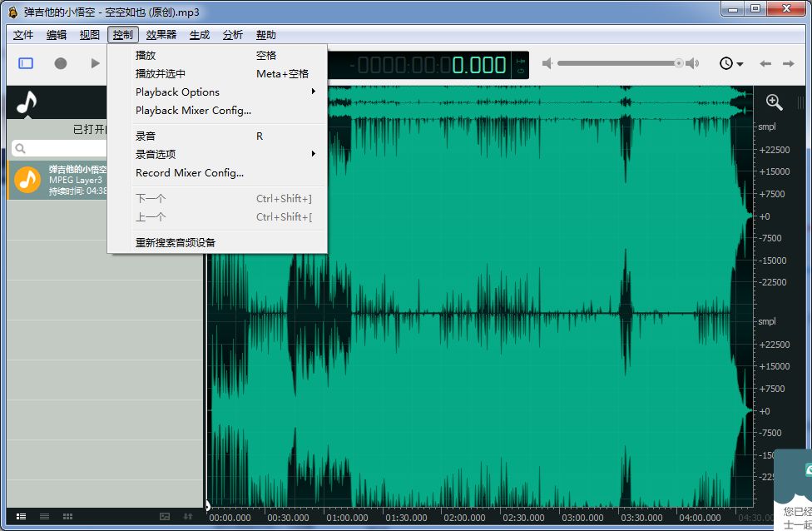Choose 录音 menu entry
The height and width of the screenshot is (531, 812).
(217, 136)
